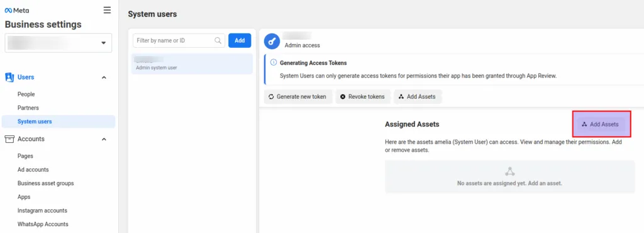
Task: Click Add Assets in the token toolbar
Action: click(418, 96)
